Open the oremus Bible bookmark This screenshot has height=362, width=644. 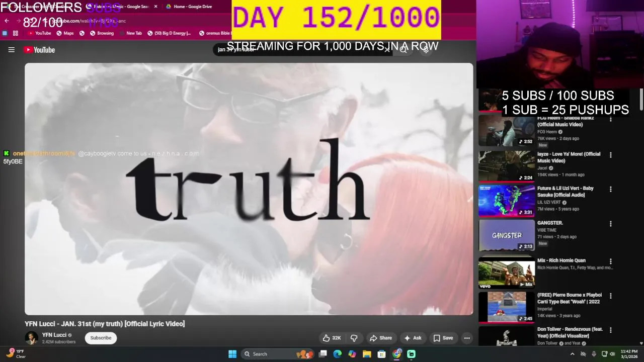(215, 33)
